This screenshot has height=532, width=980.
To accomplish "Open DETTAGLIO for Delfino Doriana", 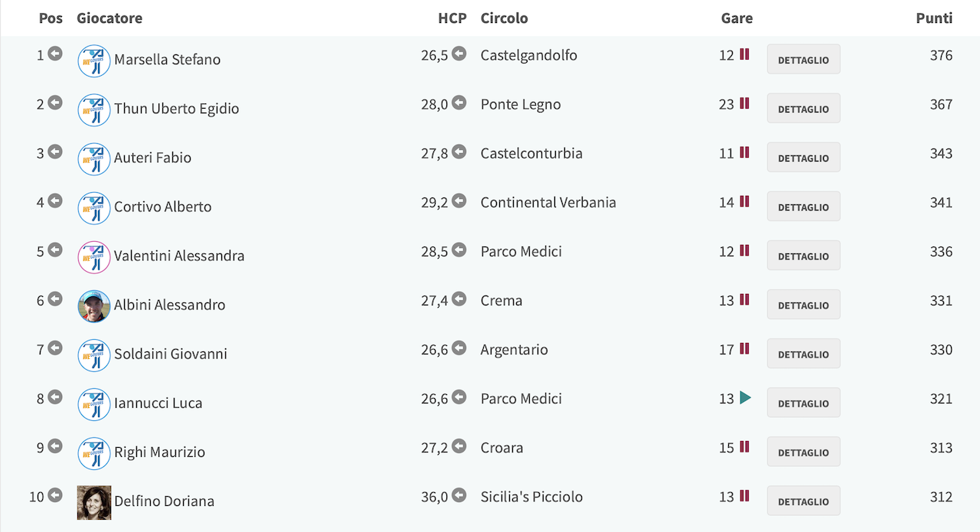I will (x=803, y=501).
